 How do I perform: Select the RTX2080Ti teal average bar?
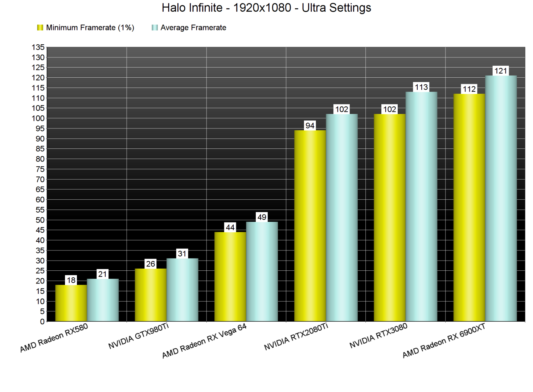[x=342, y=218]
